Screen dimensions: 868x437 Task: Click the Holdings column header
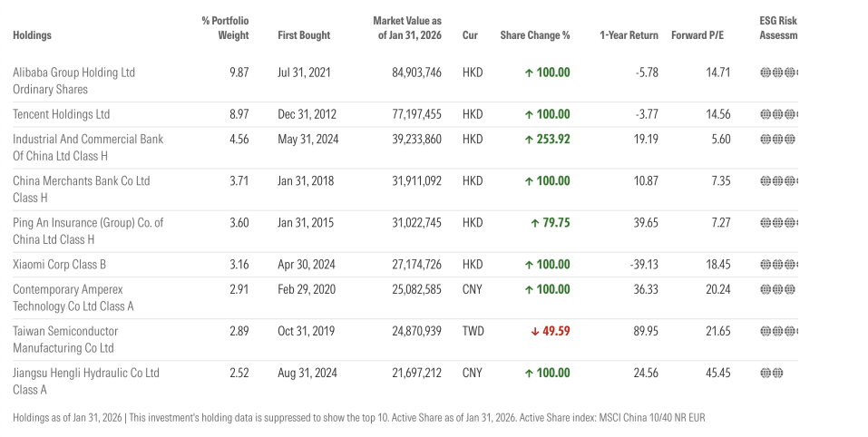pyautogui.click(x=32, y=35)
